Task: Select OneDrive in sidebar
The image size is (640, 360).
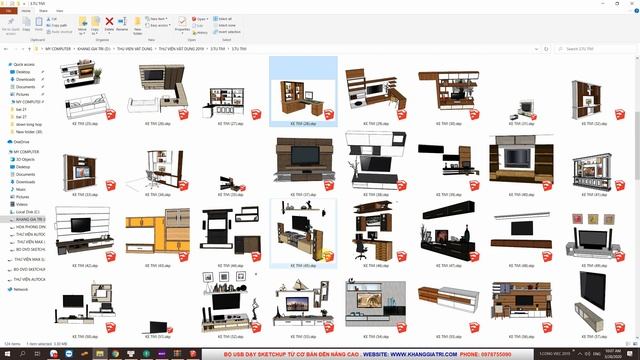Action: pos(21,142)
